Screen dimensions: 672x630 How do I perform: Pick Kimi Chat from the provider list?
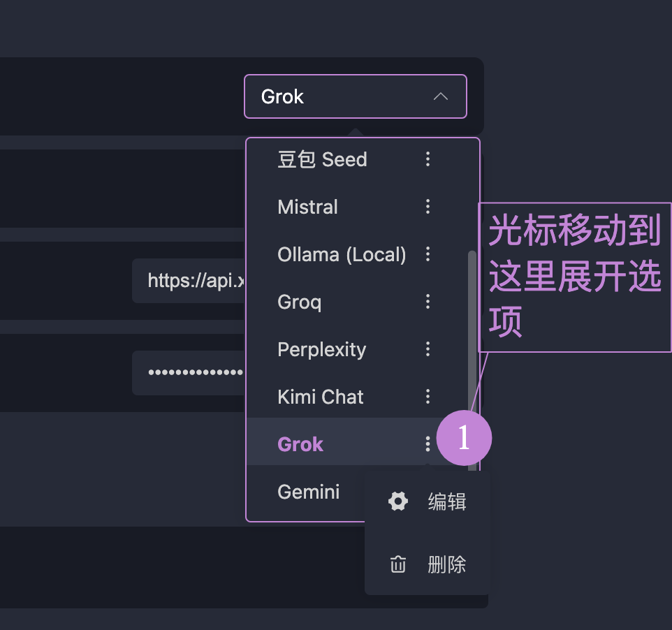point(321,397)
